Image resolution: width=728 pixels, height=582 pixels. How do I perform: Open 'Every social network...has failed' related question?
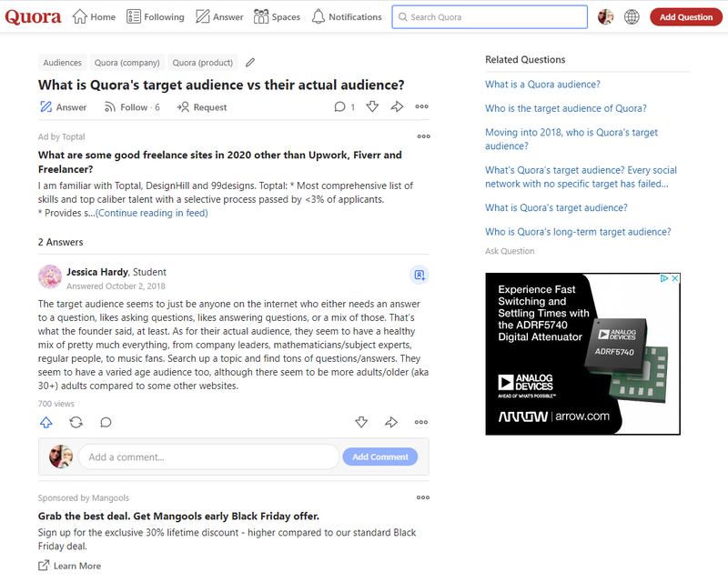coord(581,176)
